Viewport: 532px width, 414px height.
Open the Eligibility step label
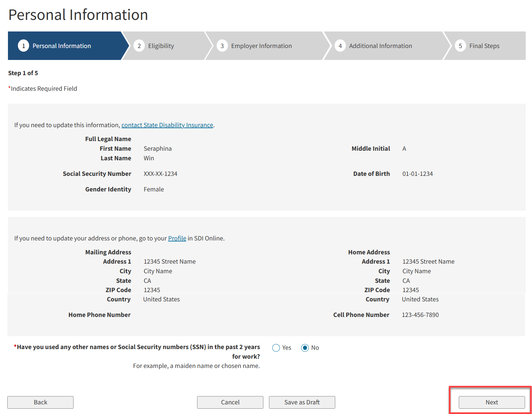point(161,46)
